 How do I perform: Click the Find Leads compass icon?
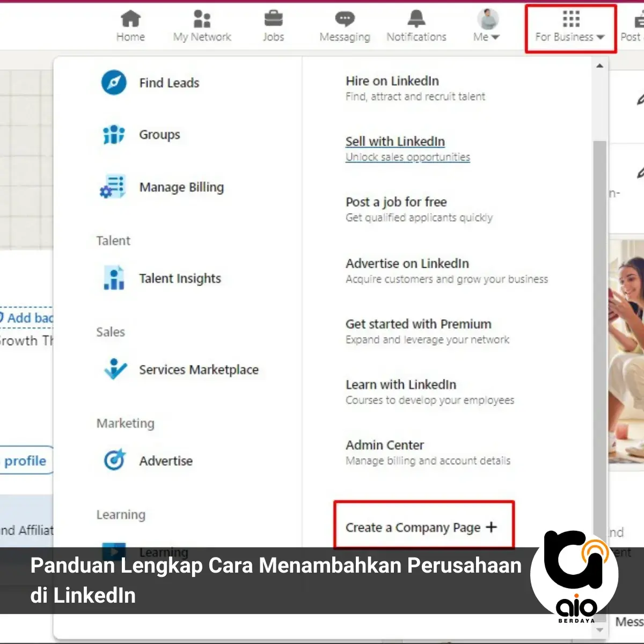click(114, 83)
